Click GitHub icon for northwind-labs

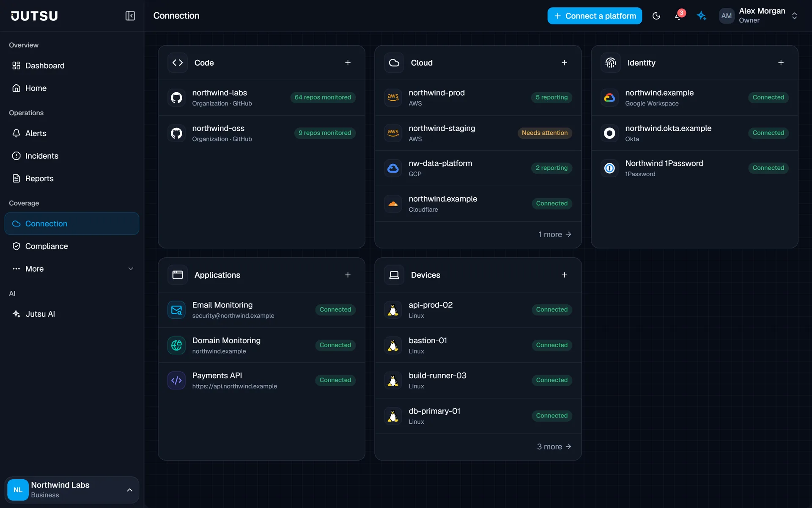tap(176, 97)
